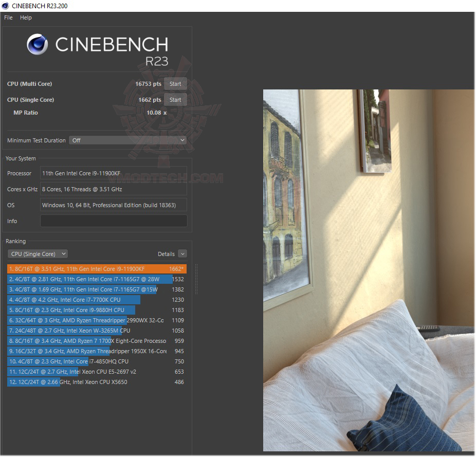476x457 pixels.
Task: Expand the ranking Details arrow button
Action: [182, 254]
